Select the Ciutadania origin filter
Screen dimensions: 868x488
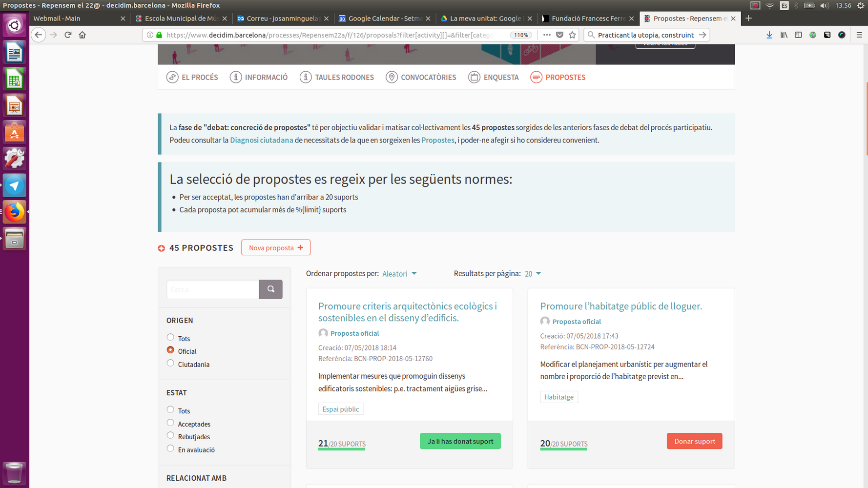[170, 363]
